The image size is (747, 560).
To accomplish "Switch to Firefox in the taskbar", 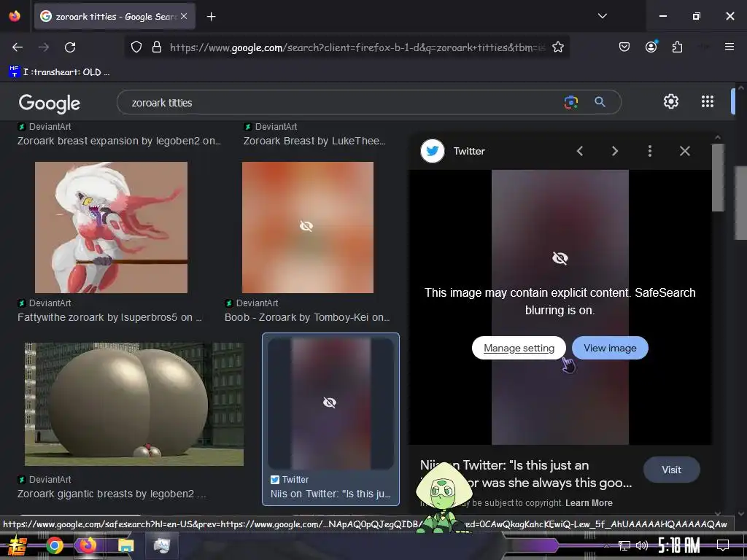I will (88, 545).
